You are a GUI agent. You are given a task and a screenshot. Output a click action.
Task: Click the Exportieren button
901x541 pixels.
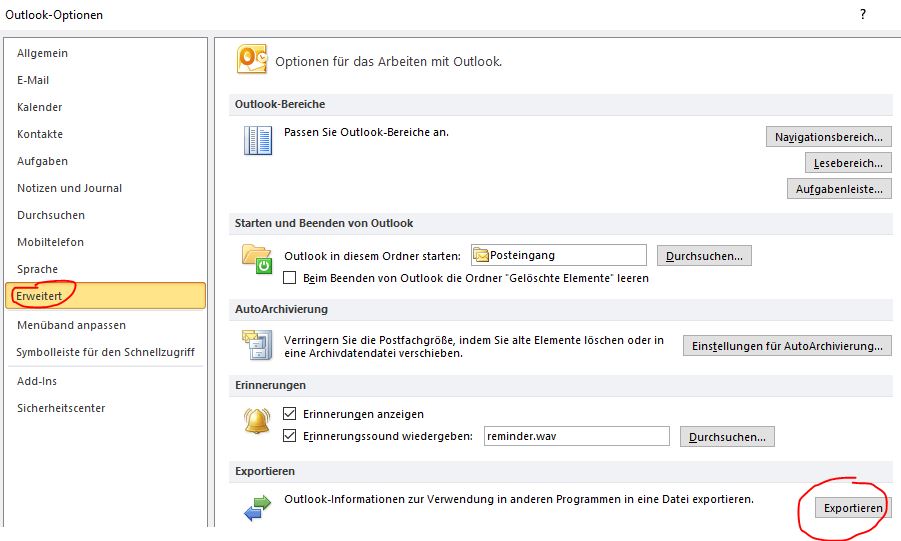[853, 508]
